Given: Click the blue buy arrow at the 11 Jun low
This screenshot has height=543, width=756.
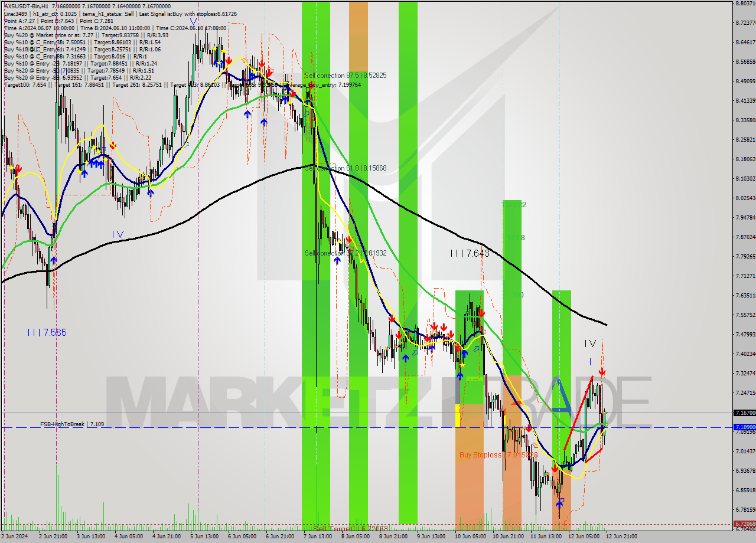Looking at the screenshot, I should tap(559, 505).
